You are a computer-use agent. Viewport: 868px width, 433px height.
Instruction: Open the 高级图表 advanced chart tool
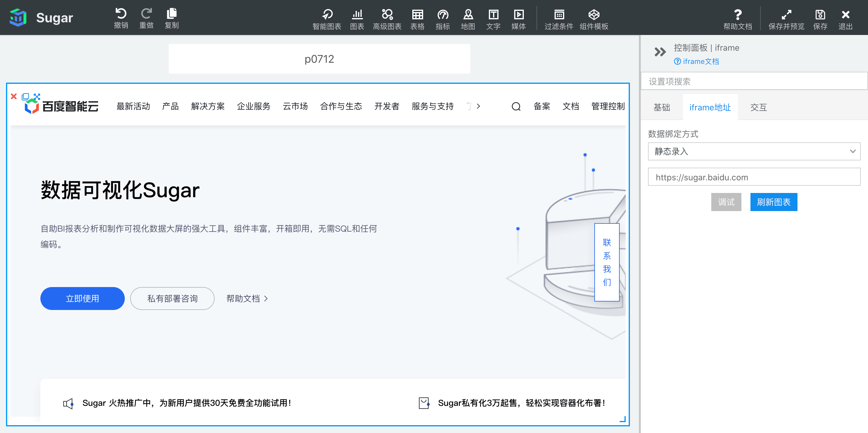(387, 19)
